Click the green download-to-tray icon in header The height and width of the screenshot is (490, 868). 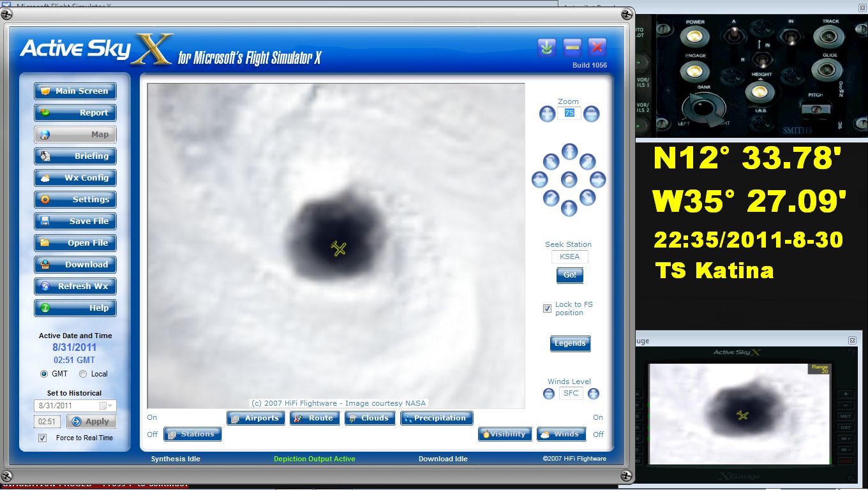point(547,47)
